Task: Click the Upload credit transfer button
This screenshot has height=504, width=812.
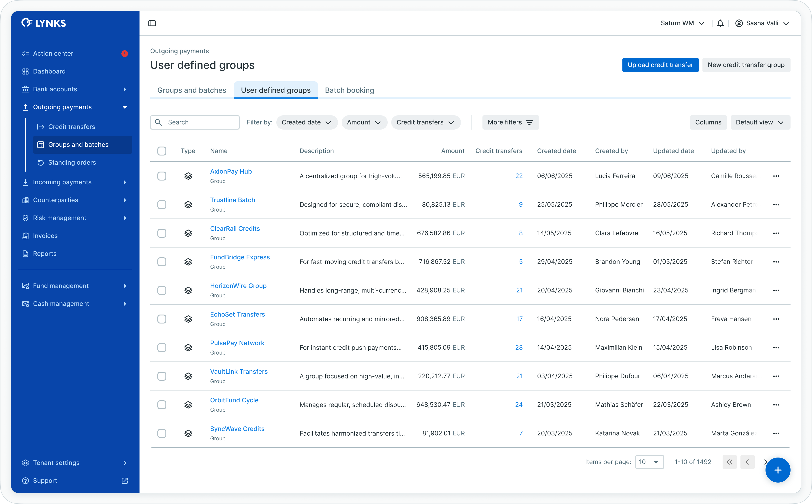Action: [660, 65]
